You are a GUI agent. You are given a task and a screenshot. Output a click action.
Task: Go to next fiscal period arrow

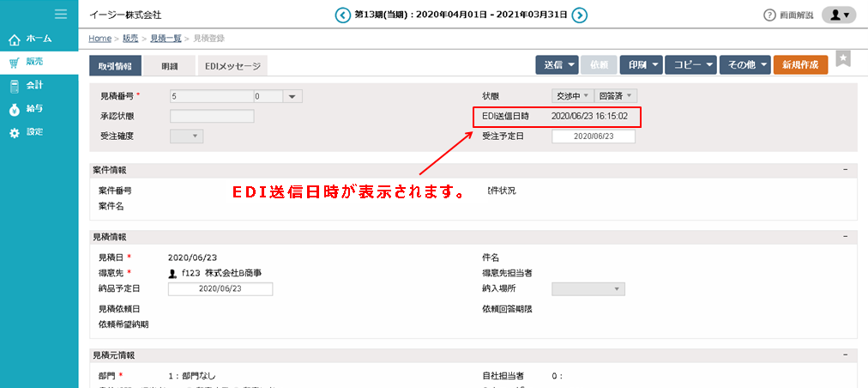point(580,15)
